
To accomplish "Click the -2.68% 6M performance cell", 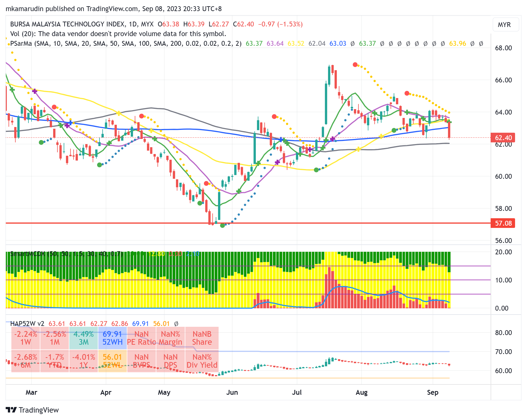I will point(26,361).
